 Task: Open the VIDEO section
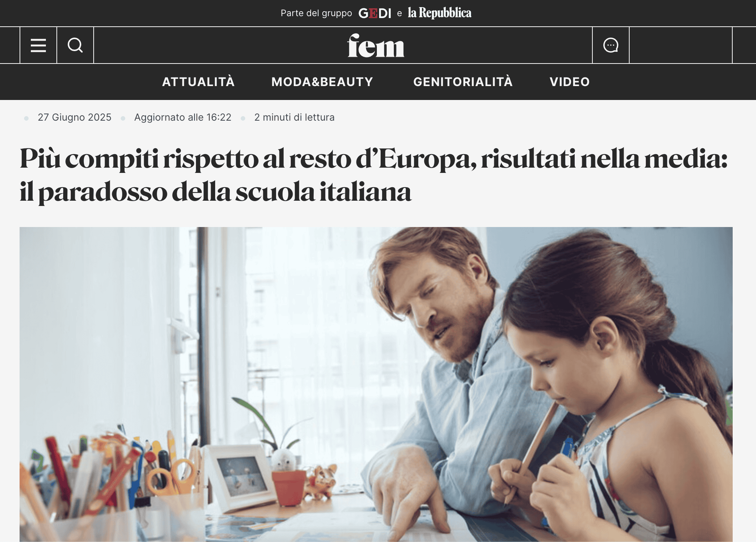coord(569,82)
